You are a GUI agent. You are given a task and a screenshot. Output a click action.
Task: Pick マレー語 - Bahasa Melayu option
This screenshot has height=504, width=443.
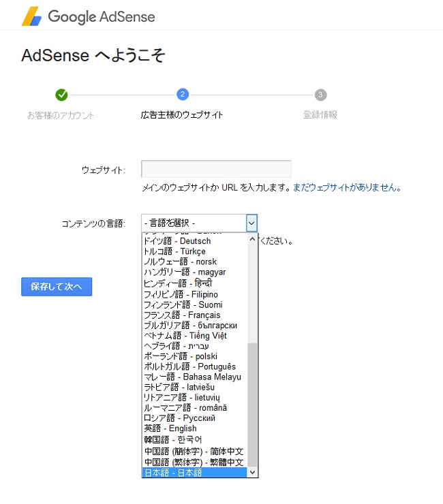[195, 377]
